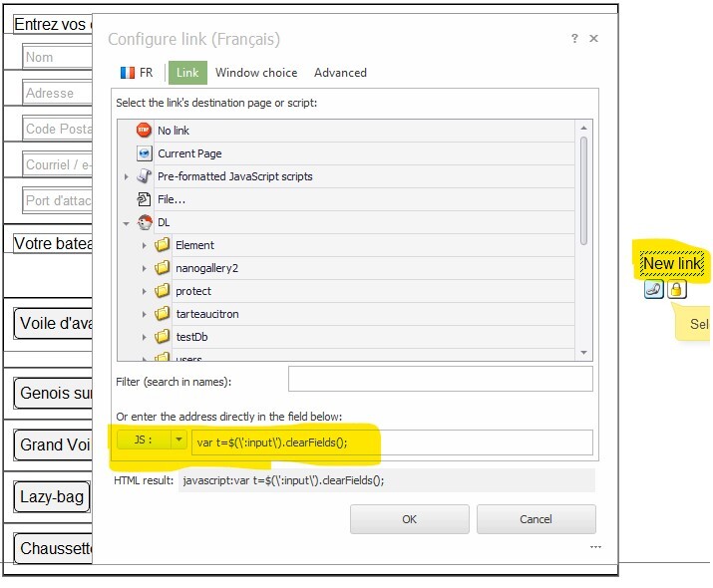Click the testDb folder icon

pyautogui.click(x=162, y=337)
